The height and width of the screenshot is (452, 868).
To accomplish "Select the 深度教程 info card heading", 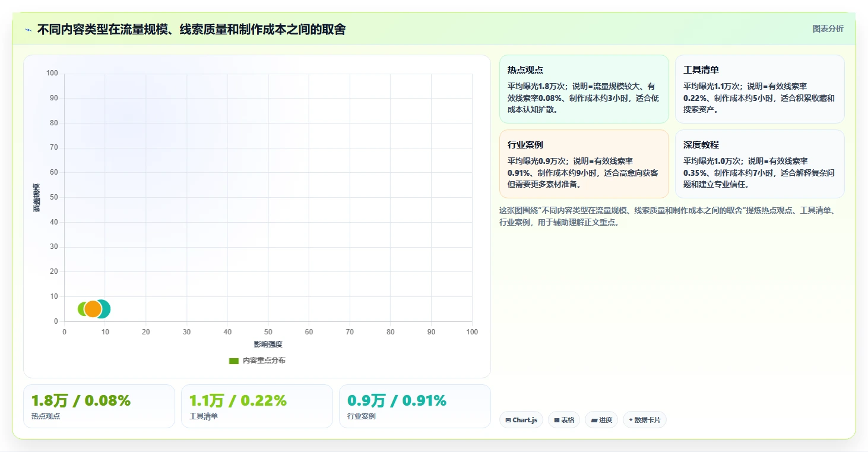I will pyautogui.click(x=701, y=145).
